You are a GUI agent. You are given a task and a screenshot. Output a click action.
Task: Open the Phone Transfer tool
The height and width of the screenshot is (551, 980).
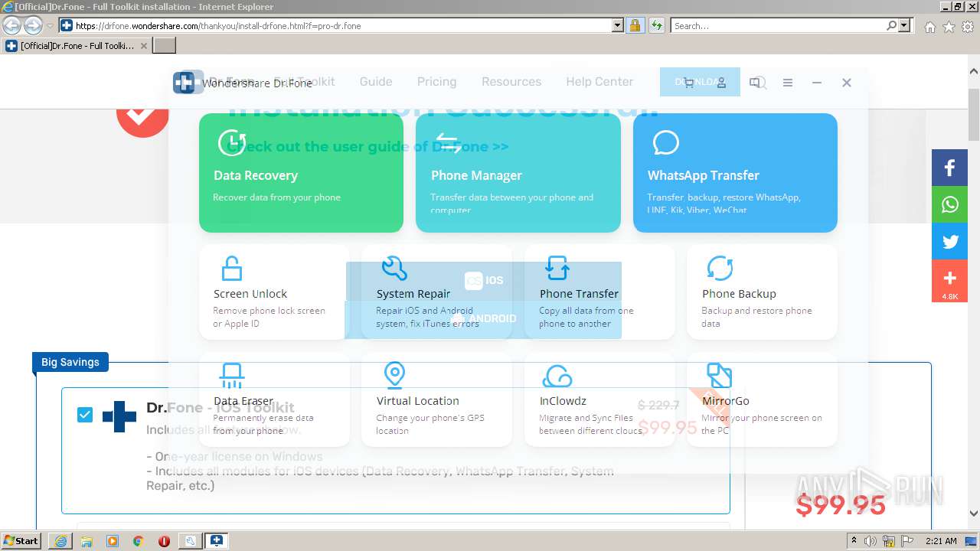(x=599, y=292)
